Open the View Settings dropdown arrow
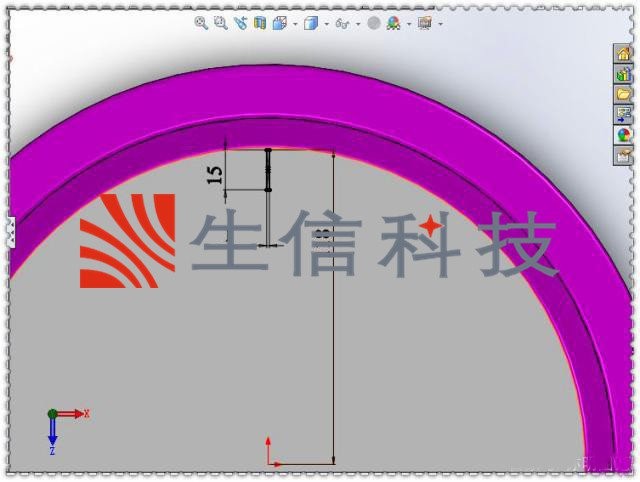Image resolution: width=640 pixels, height=482 pixels. (440, 24)
